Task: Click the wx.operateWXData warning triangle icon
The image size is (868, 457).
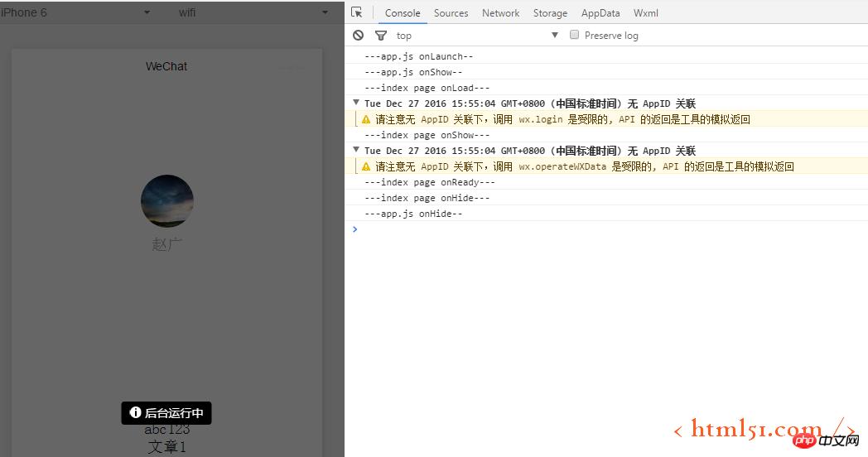Action: [366, 166]
